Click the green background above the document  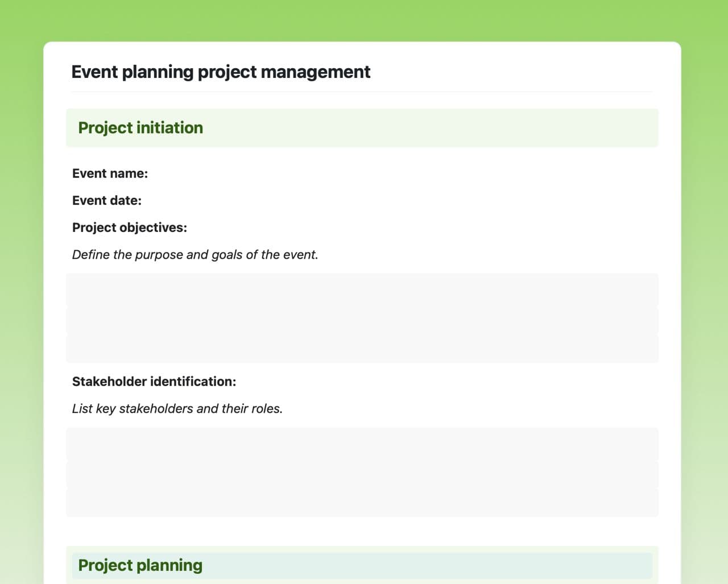pos(364,20)
